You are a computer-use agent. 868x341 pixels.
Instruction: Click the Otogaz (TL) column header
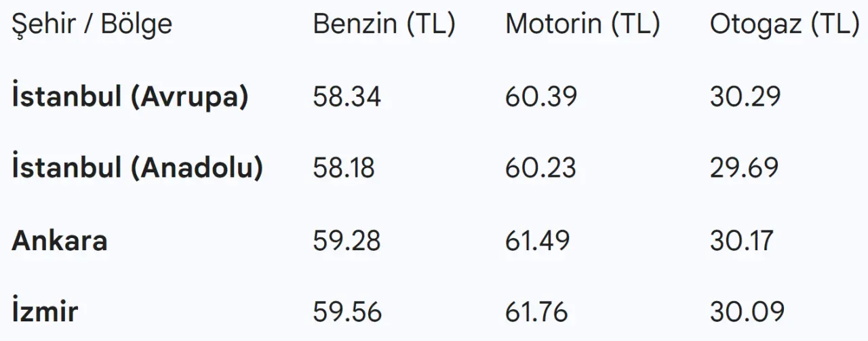[x=785, y=25]
